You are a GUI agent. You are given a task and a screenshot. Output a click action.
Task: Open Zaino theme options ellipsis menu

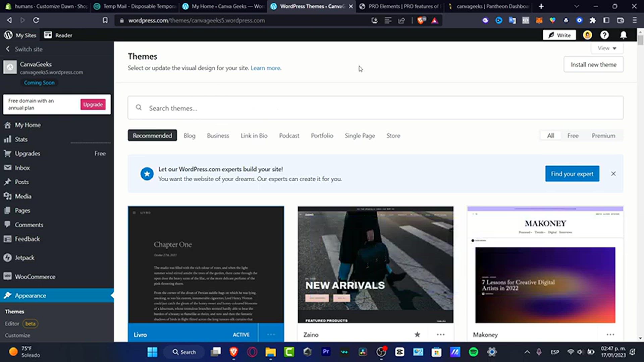pyautogui.click(x=441, y=335)
